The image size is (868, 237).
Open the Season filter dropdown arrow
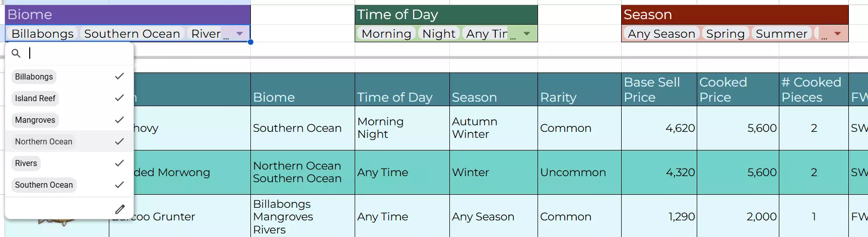click(838, 34)
